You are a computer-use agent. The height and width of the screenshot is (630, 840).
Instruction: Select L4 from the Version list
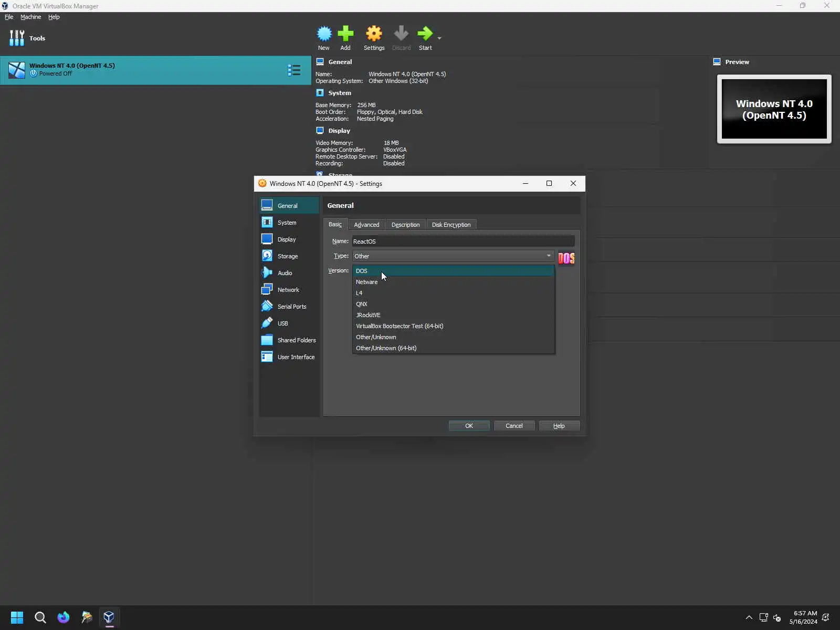point(453,293)
